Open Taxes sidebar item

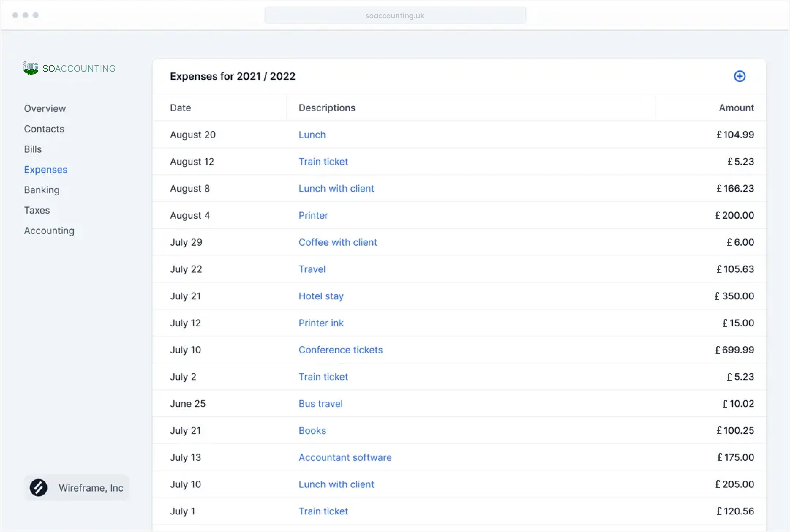coord(37,210)
